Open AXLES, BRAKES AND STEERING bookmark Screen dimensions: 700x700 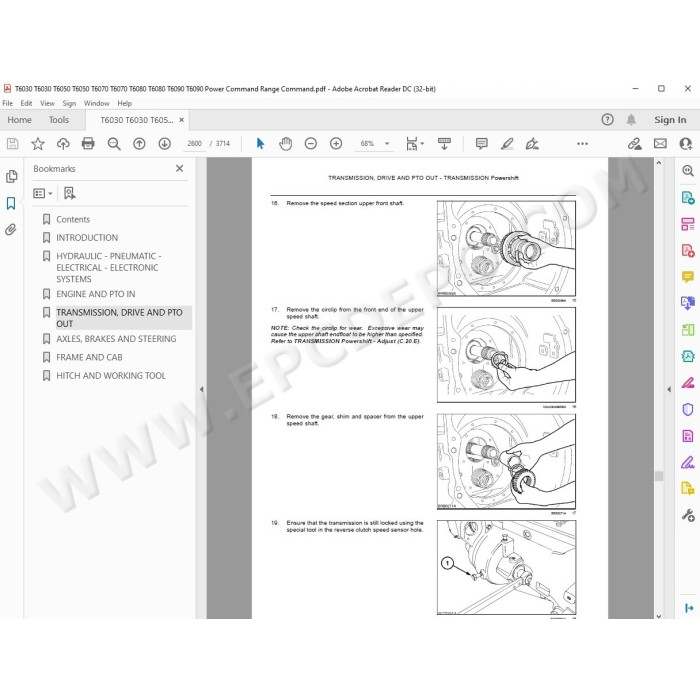click(x=116, y=339)
